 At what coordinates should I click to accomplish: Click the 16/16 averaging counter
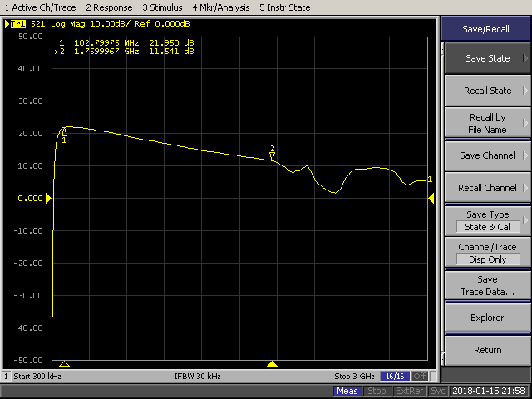click(395, 377)
